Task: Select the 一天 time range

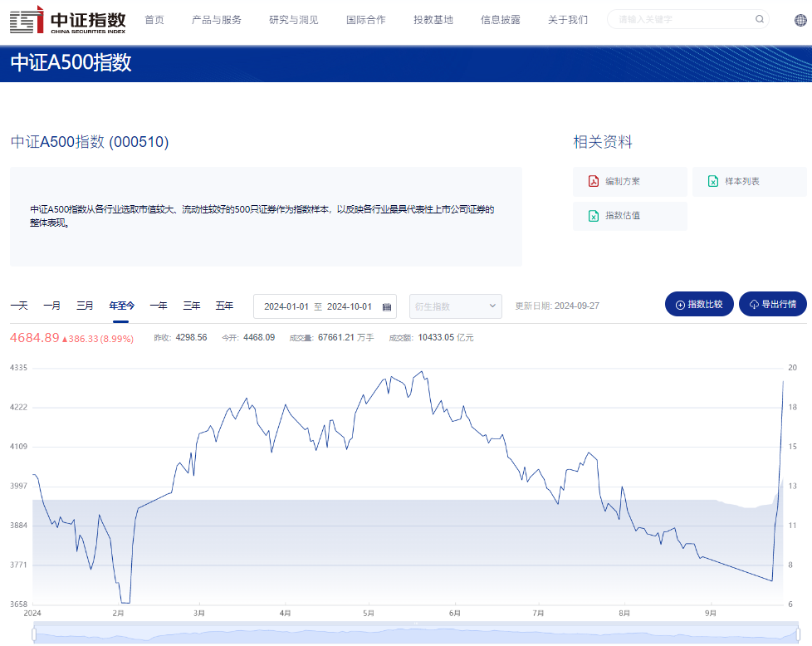Action: coord(19,306)
